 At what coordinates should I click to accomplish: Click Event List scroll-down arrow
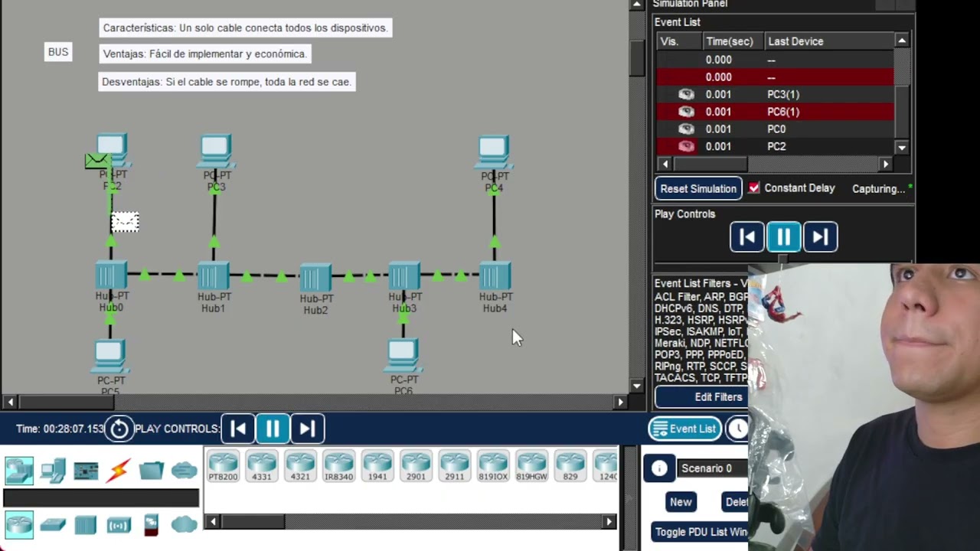(x=902, y=148)
